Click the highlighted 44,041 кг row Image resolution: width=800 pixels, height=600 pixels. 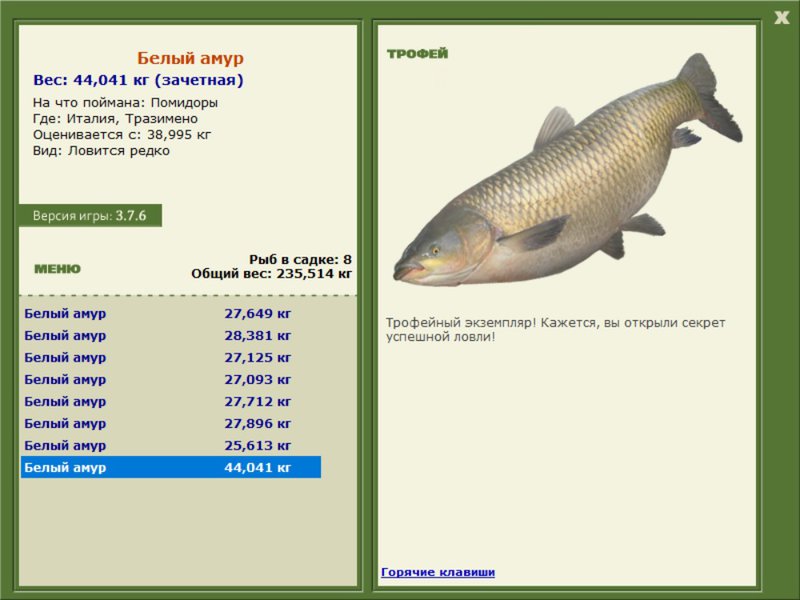point(170,467)
